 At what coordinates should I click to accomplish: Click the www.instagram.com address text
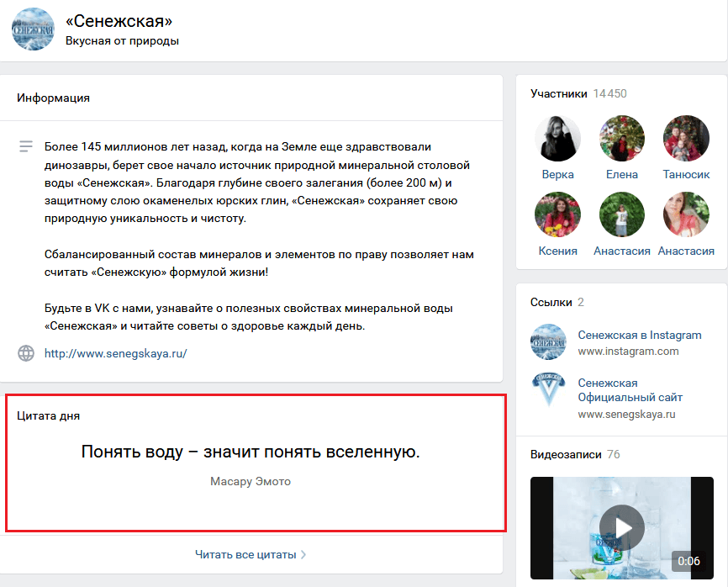point(628,352)
